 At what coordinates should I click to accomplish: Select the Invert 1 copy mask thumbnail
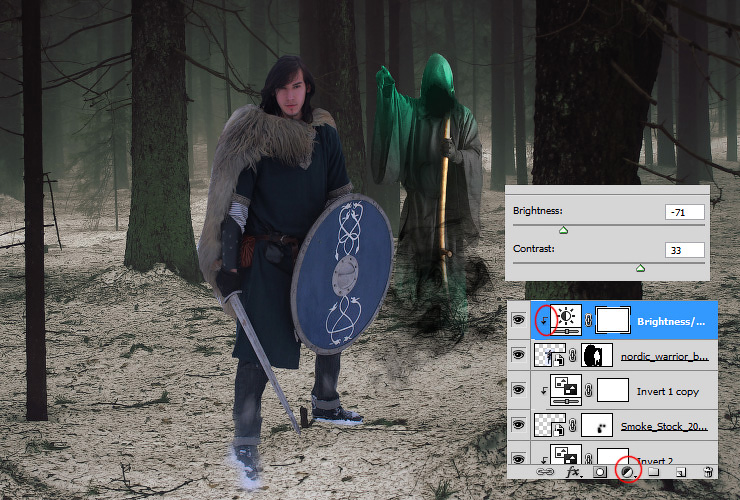coord(613,390)
